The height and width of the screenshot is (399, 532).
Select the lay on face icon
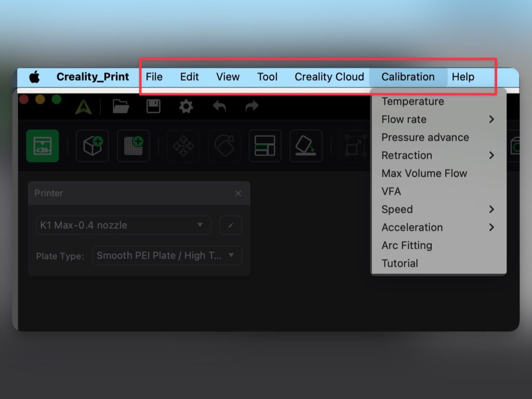pyautogui.click(x=306, y=146)
